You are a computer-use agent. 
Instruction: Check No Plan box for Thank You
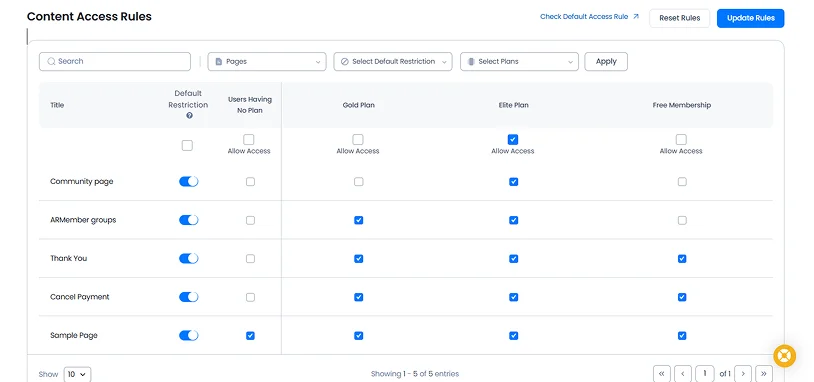coord(250,258)
